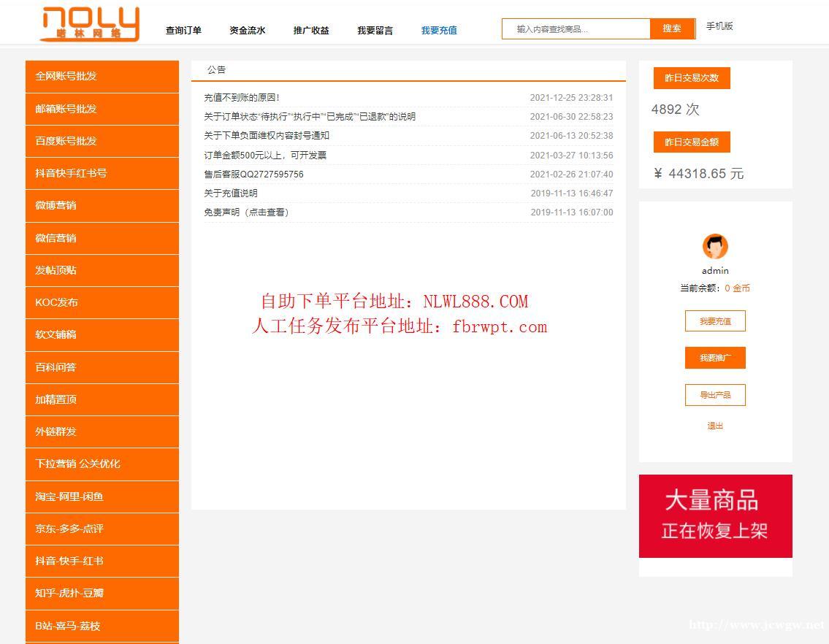Image resolution: width=829 pixels, height=644 pixels.
Task: Click the admin avatar picture
Action: [715, 247]
